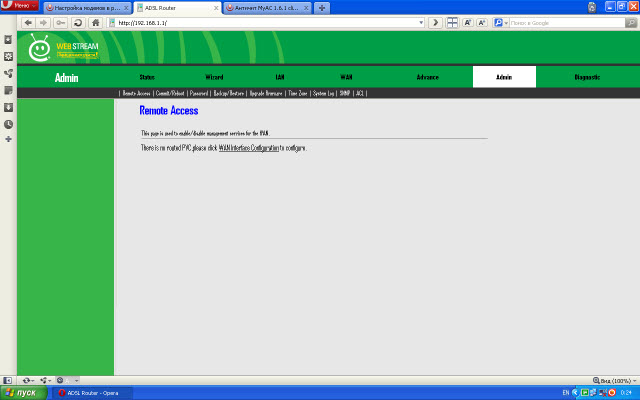Follow the WAN Interface Configuration link
The image size is (640, 400).
248,148
